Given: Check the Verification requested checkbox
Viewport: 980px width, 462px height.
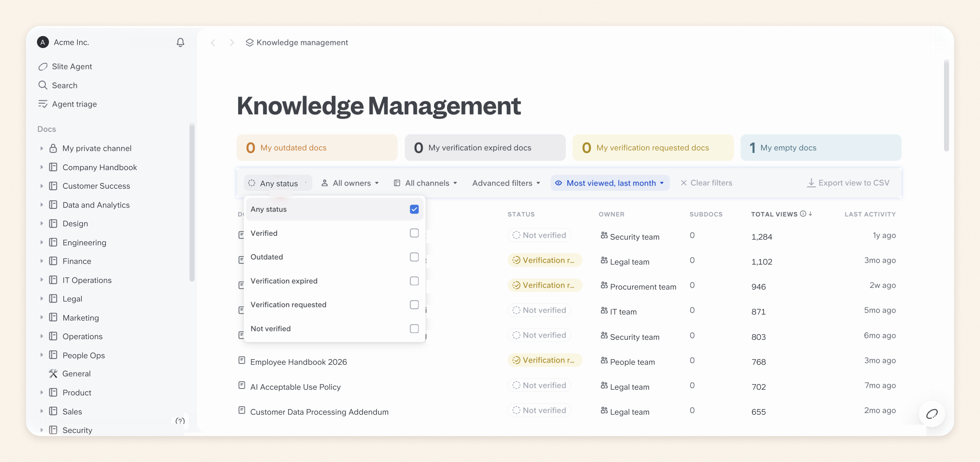Looking at the screenshot, I should [414, 304].
